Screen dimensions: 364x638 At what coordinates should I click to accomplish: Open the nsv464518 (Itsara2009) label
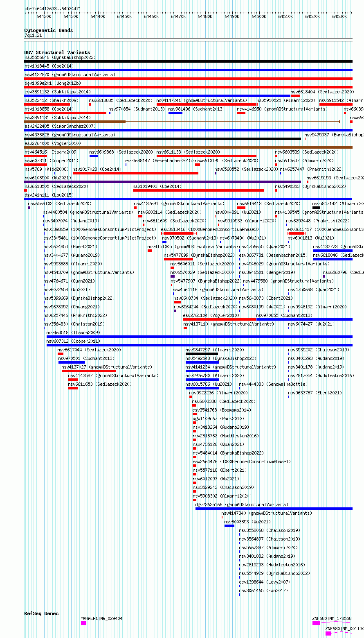tap(73, 333)
